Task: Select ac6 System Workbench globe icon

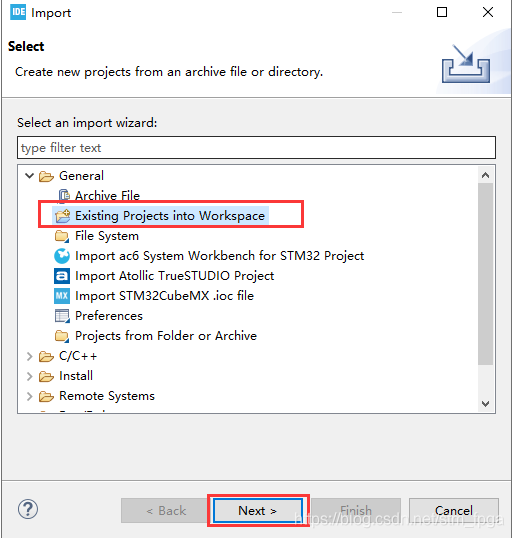Action: pos(62,256)
